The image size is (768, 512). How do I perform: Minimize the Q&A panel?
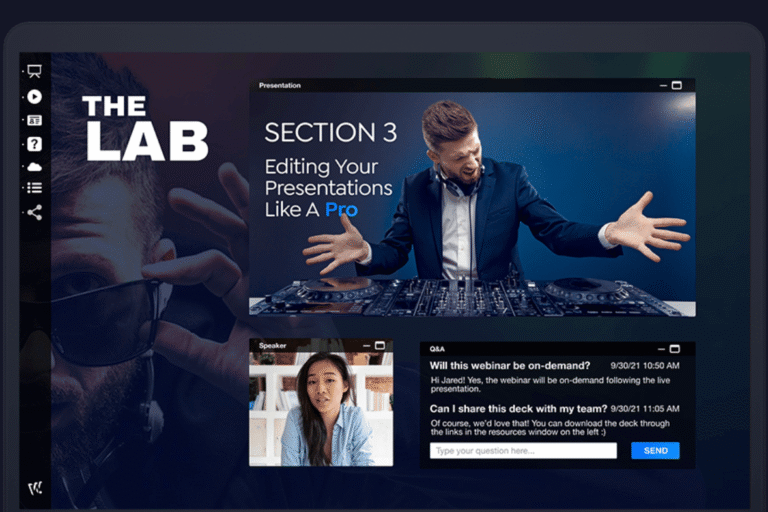coord(661,349)
